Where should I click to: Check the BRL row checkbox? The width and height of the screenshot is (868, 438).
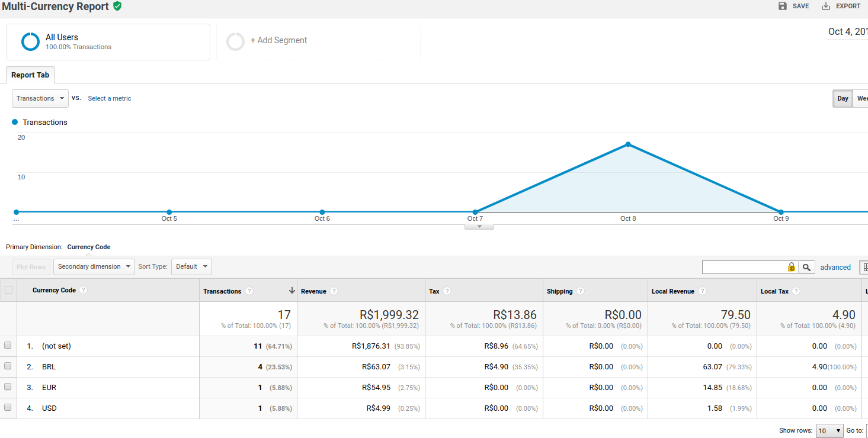point(8,366)
